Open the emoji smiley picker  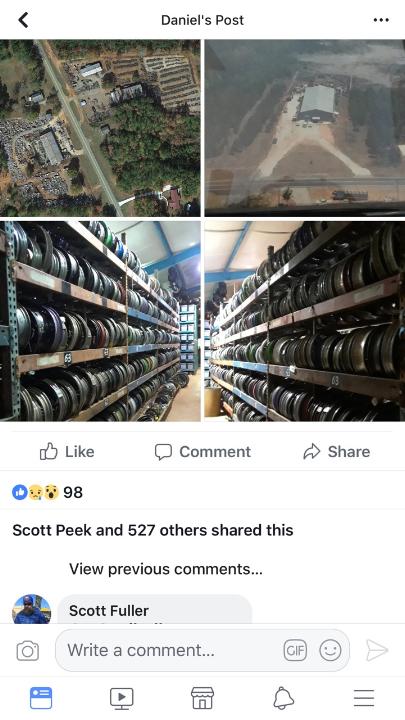tap(330, 651)
